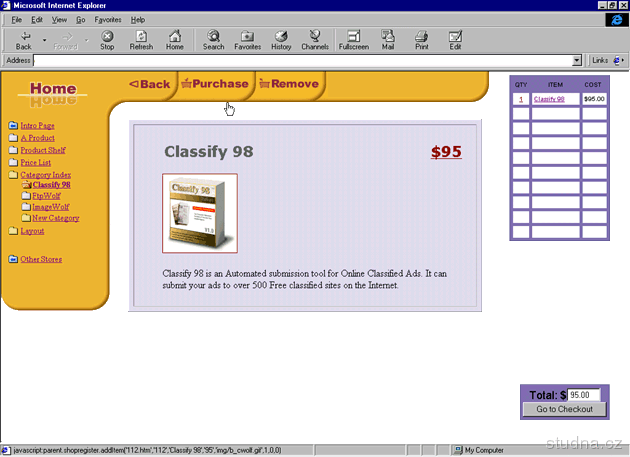The width and height of the screenshot is (630, 457).
Task: Expand the Links toolbar chevron
Action: (623, 60)
